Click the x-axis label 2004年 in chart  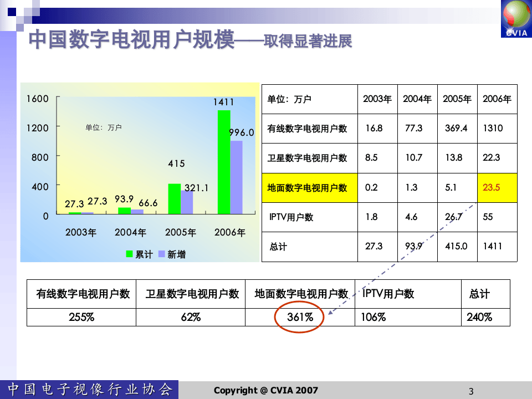[x=130, y=232]
